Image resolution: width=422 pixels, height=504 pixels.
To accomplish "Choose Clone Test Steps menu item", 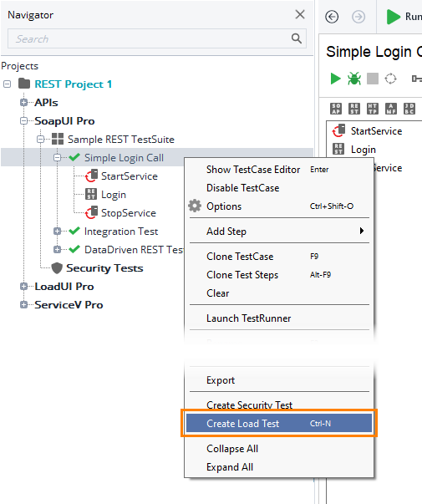I will coord(279,274).
